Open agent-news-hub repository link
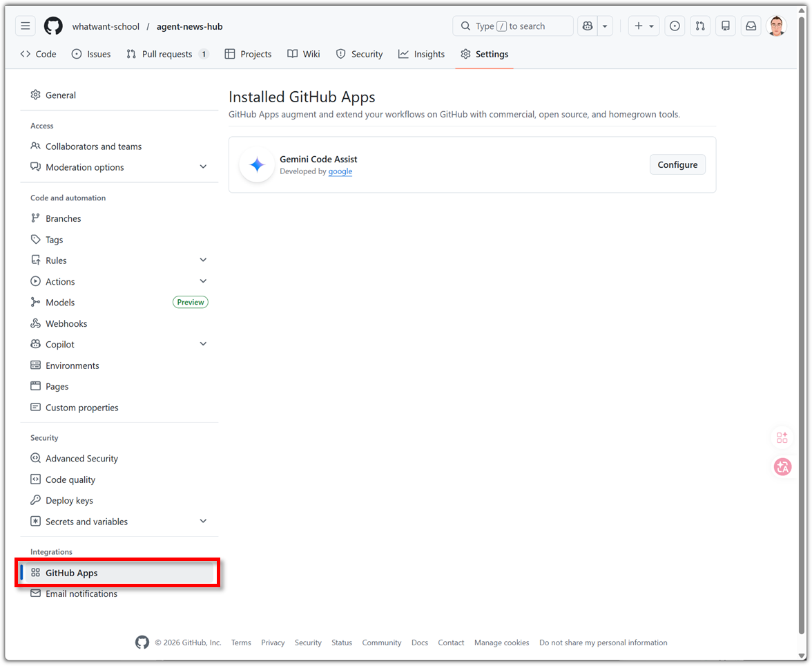Image resolution: width=812 pixels, height=666 pixels. [189, 26]
